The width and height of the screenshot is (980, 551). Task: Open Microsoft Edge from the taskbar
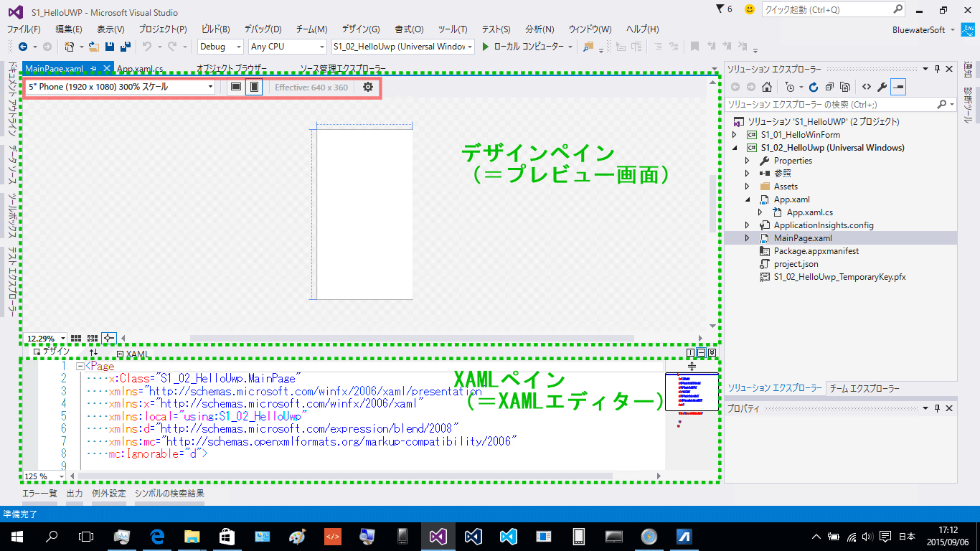point(157,536)
